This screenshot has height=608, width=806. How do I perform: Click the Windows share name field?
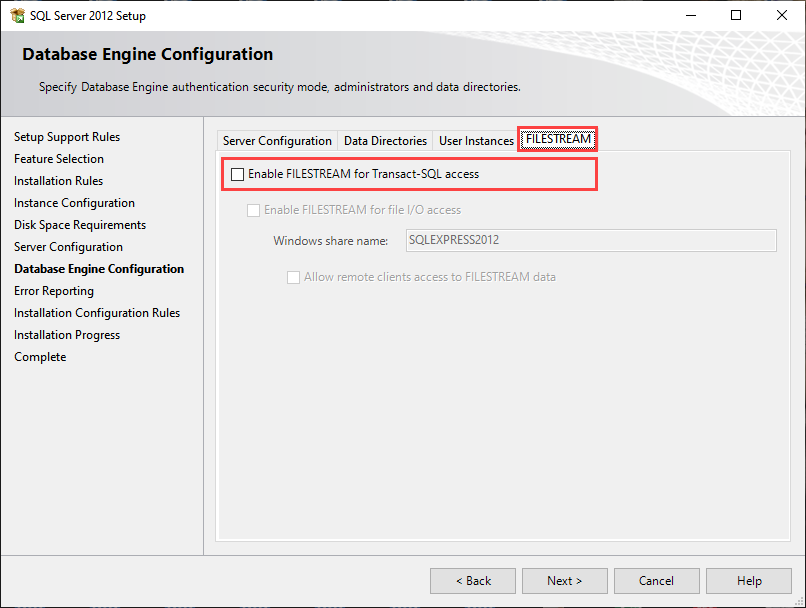590,240
